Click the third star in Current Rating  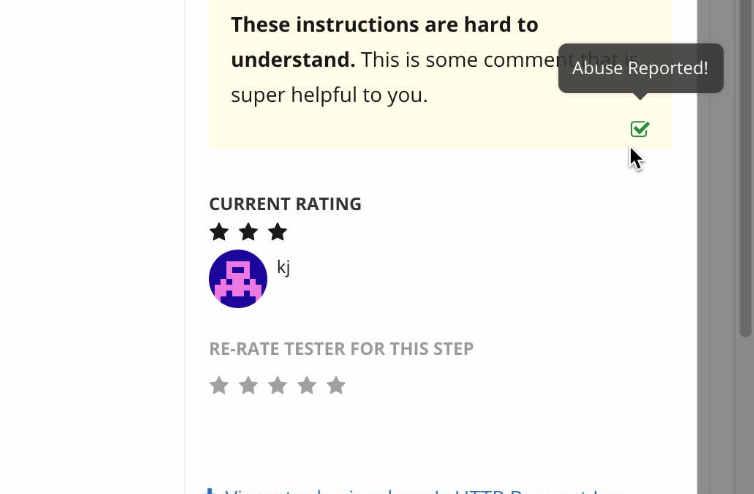tap(278, 232)
